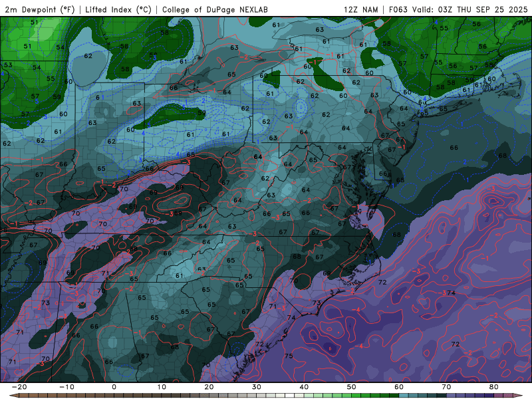The width and height of the screenshot is (532, 399).
Task: Click the 'F063' forecast hour label
Action: (x=398, y=9)
